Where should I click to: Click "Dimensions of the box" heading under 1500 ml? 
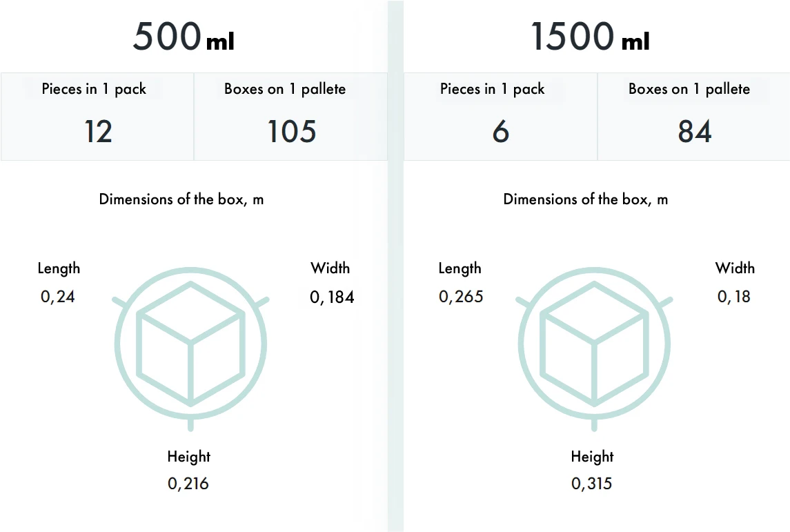coord(586,199)
